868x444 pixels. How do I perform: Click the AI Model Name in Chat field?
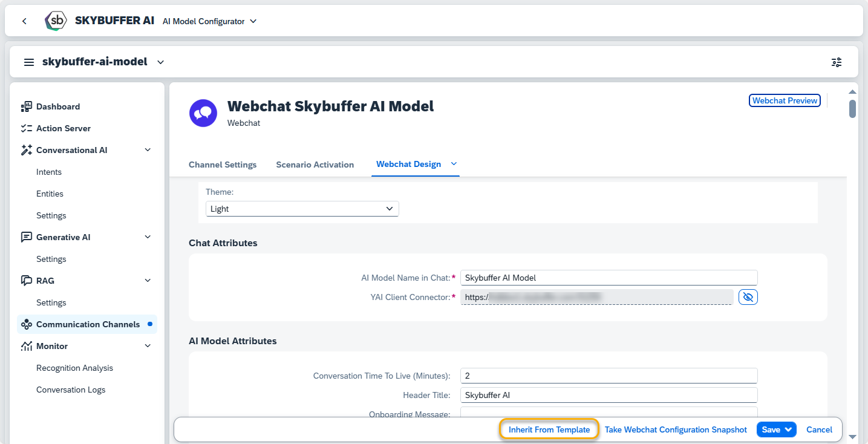coord(609,278)
